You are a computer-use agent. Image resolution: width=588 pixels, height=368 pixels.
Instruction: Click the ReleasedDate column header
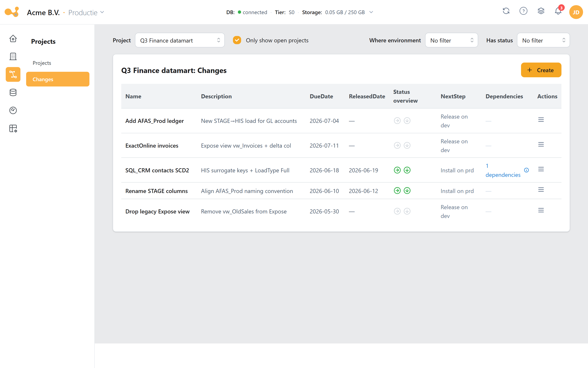click(367, 96)
